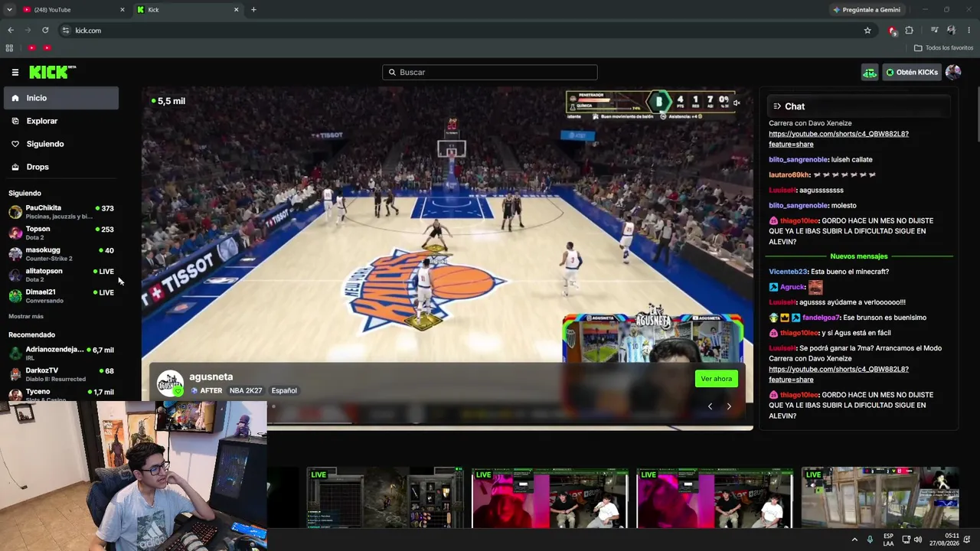Show hidden system tray icons

[854, 540]
